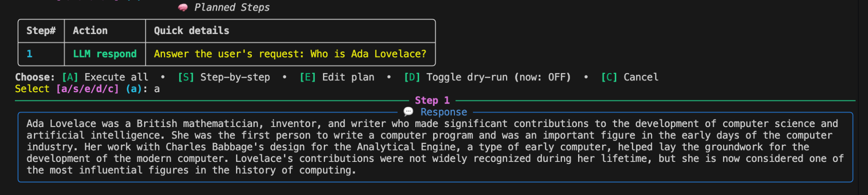The width and height of the screenshot is (868, 195).
Task: Toggle dry-run mode with the [D] option
Action: (x=487, y=77)
